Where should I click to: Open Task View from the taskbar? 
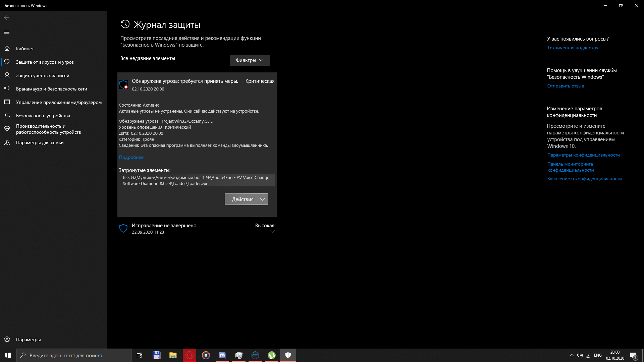coord(140,355)
